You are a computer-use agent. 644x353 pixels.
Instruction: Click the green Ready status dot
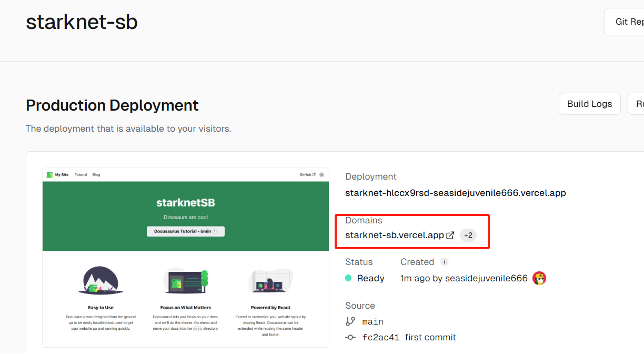[x=348, y=278]
